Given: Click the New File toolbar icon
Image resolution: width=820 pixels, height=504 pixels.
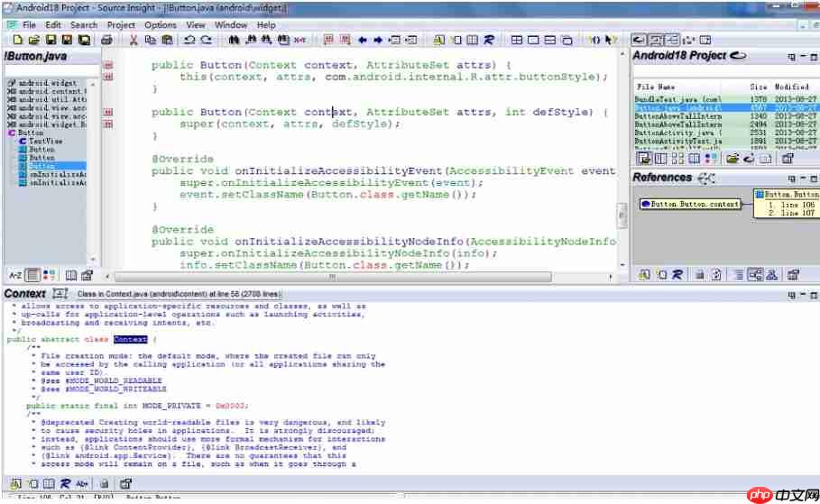Looking at the screenshot, I should point(18,40).
